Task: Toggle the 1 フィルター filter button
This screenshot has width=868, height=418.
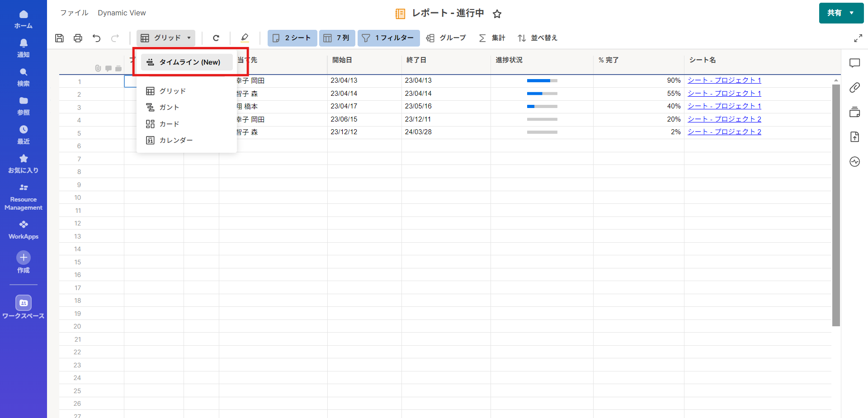Action: 388,38
